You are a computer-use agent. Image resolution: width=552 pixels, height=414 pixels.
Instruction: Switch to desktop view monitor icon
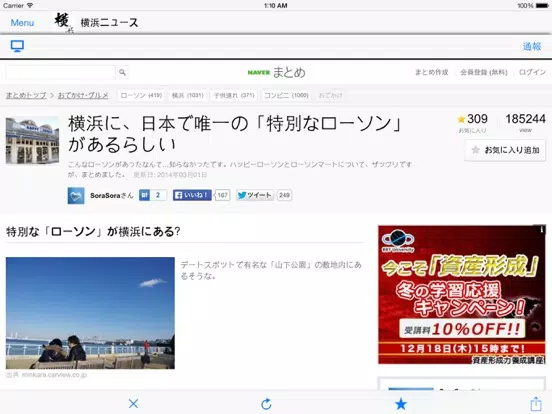(17, 46)
